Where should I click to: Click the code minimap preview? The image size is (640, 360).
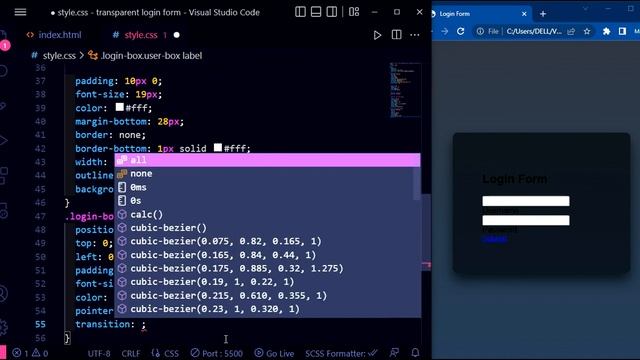pyautogui.click(x=405, y=90)
